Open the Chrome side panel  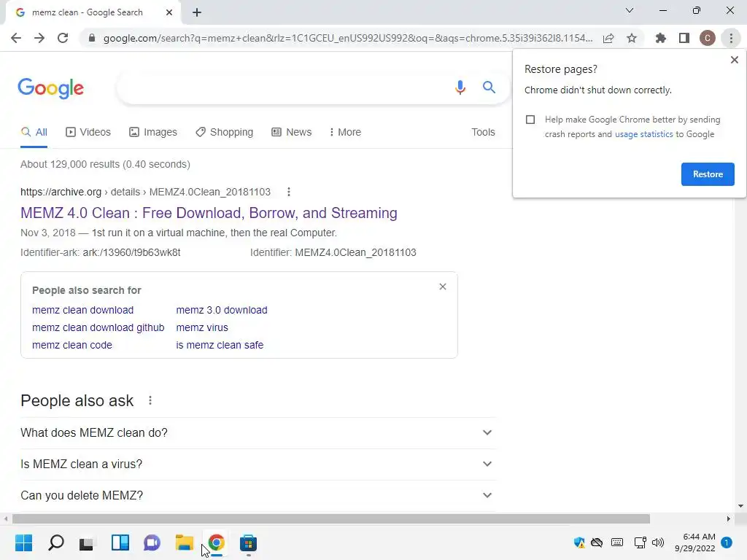point(684,38)
